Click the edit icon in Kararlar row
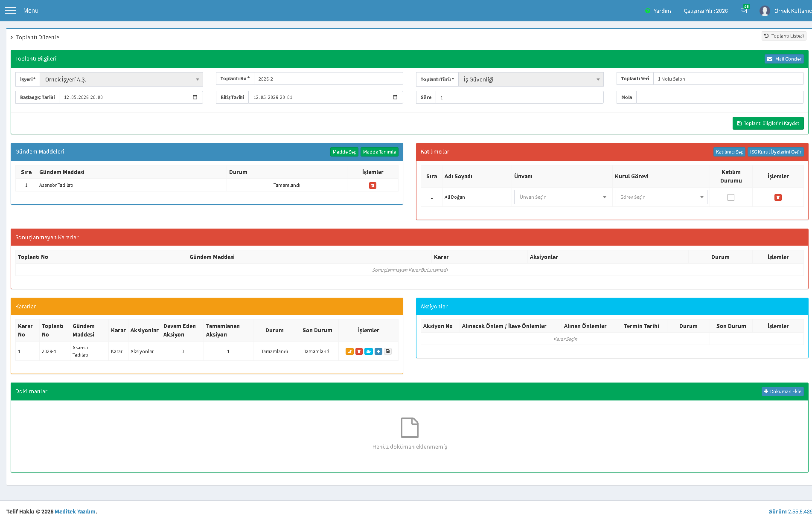The width and height of the screenshot is (812, 522). click(349, 351)
